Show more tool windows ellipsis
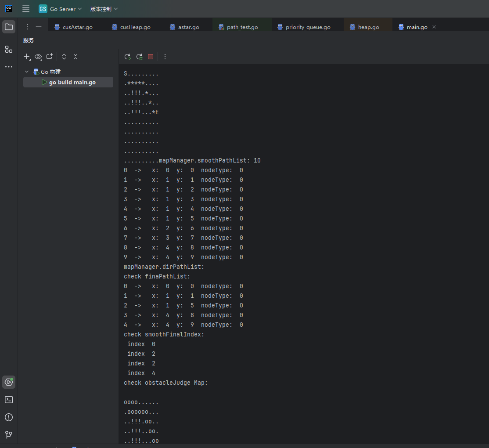Viewport: 489px width, 448px height. (x=9, y=67)
